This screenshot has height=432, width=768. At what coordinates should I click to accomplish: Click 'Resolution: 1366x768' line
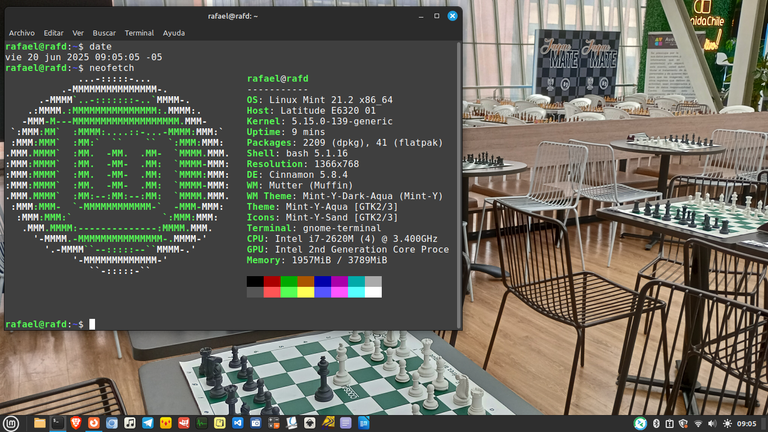point(303,164)
